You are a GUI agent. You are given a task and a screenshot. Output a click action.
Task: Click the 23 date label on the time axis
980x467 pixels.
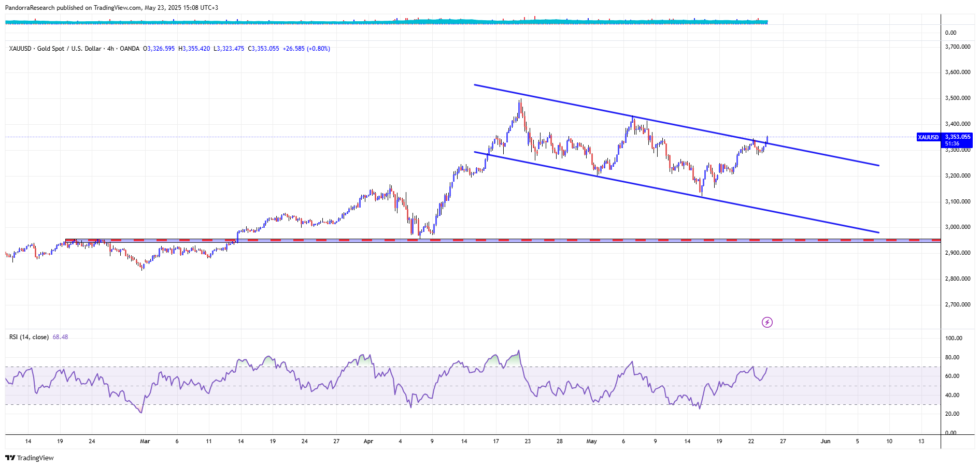point(528,442)
